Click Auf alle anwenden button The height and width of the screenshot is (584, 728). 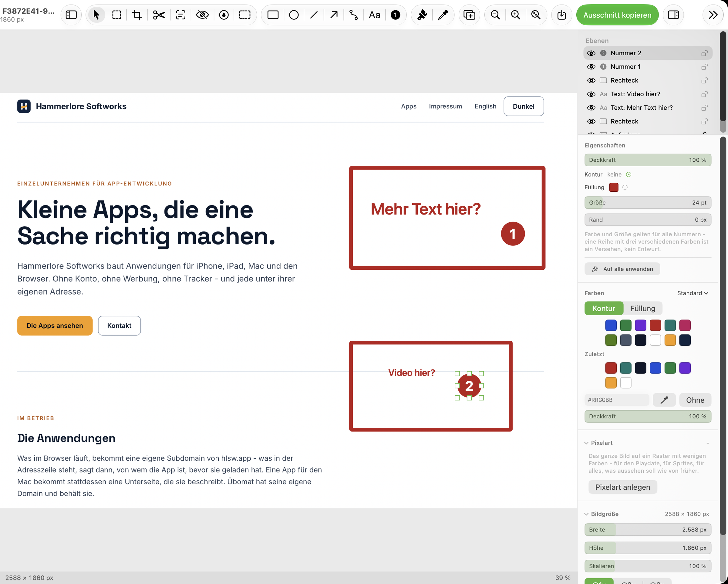[622, 269]
